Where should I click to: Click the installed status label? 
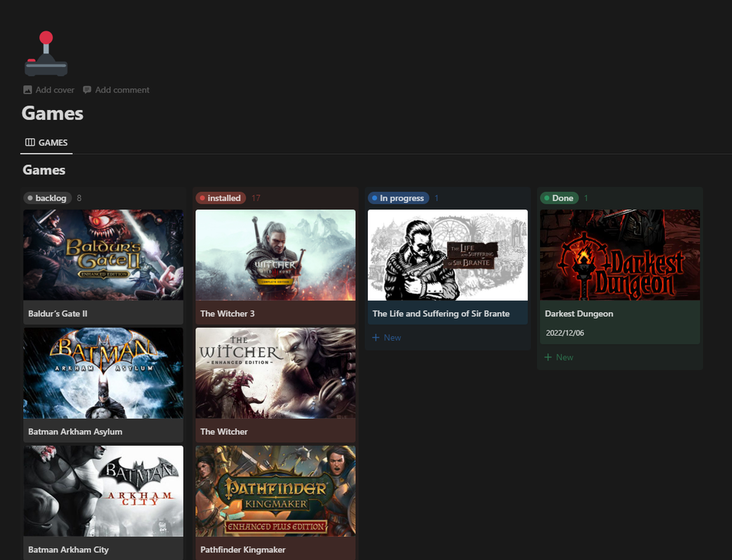tap(221, 198)
